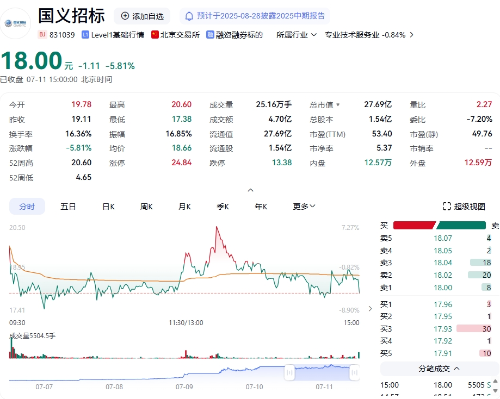The width and height of the screenshot is (500, 399).
Task: Select 买1 price 17.96
Action: click(x=443, y=304)
